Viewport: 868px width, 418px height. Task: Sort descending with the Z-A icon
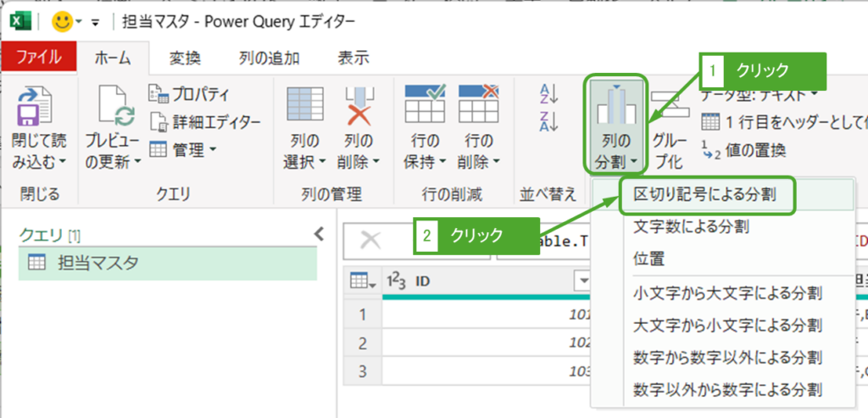pos(548,121)
